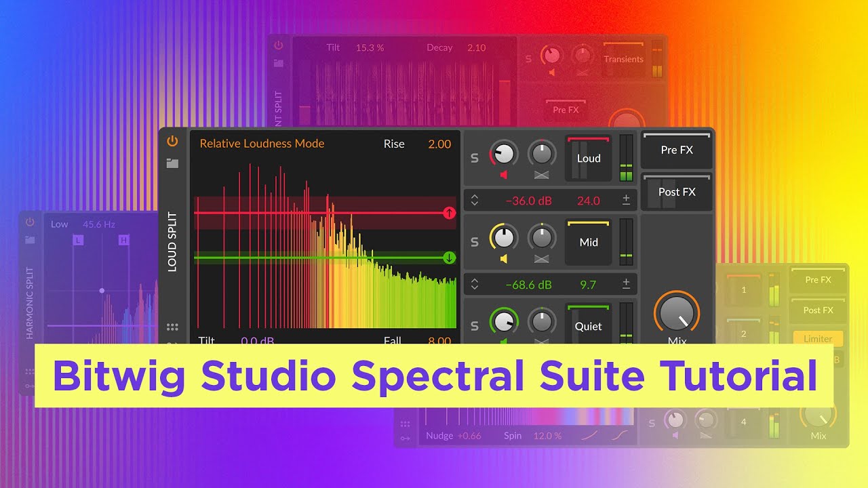Open Post FX in the bottom-right device
The height and width of the screenshot is (488, 868).
click(x=818, y=310)
